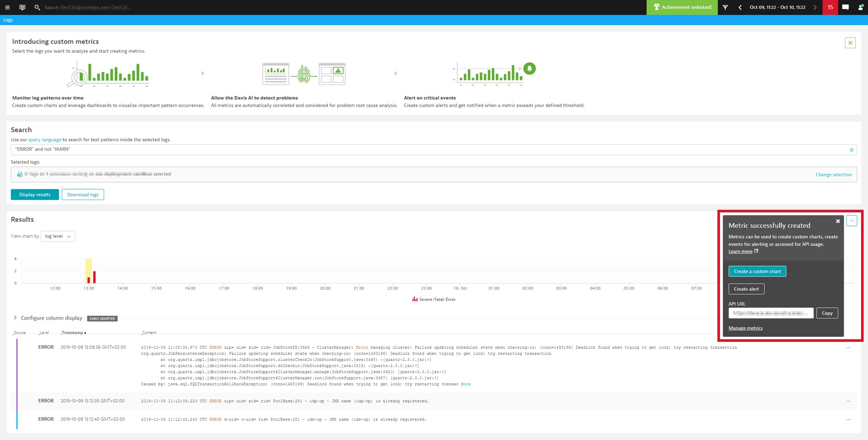Click the Davis AI illustration
Viewport: 868px width, 440px height.
click(x=304, y=74)
